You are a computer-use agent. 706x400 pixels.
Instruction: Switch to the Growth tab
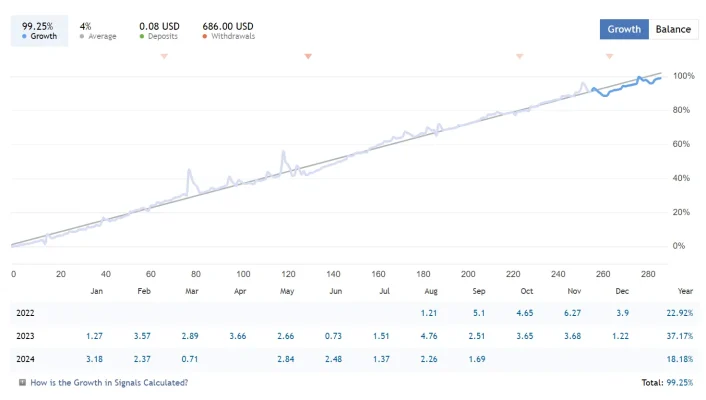624,29
